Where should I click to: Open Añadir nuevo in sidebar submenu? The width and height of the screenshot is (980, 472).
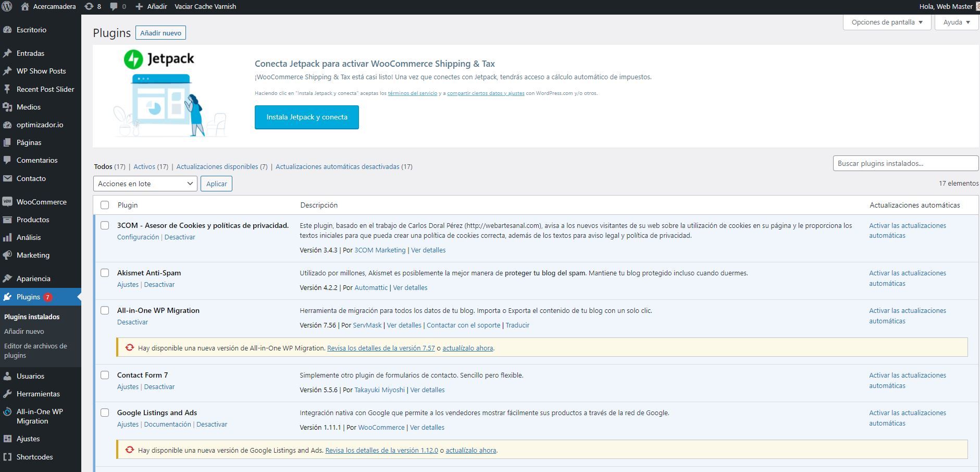click(x=24, y=331)
